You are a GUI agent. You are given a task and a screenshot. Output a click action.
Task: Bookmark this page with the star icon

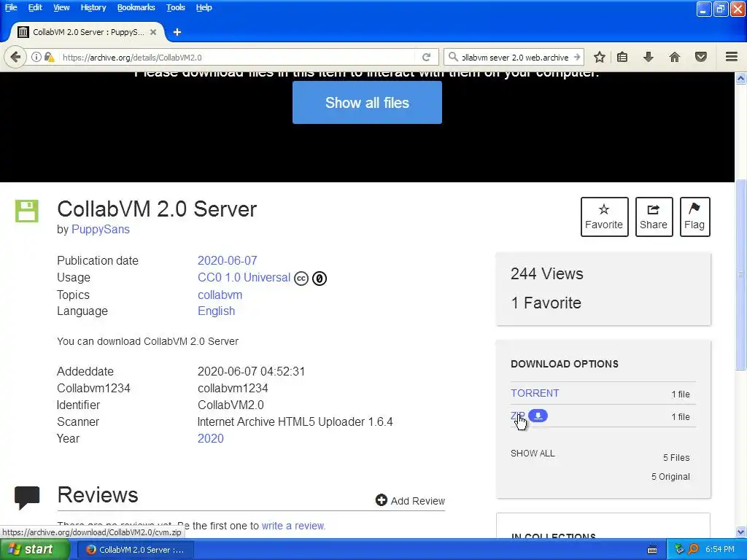coord(600,57)
